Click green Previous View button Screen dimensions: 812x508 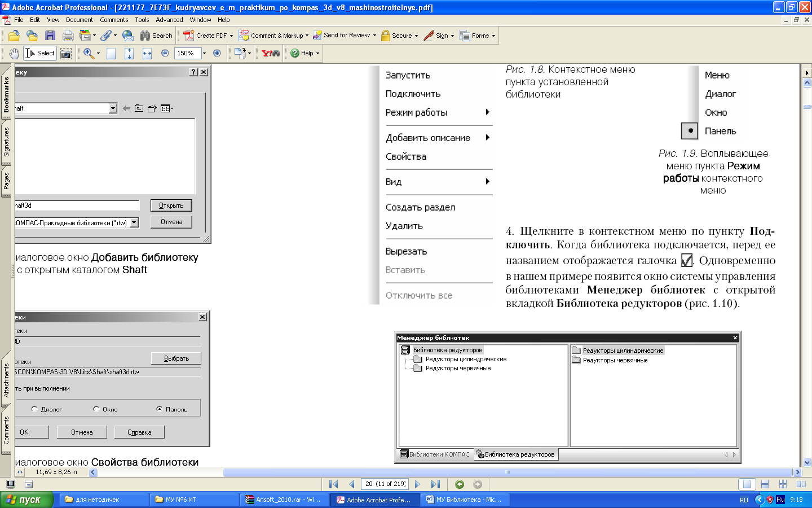click(x=460, y=484)
